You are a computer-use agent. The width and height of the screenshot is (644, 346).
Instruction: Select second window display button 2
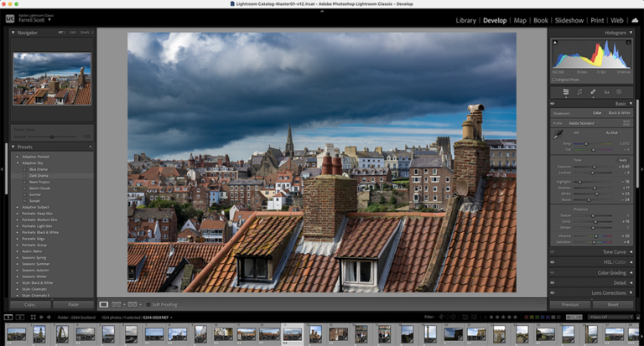(20, 318)
